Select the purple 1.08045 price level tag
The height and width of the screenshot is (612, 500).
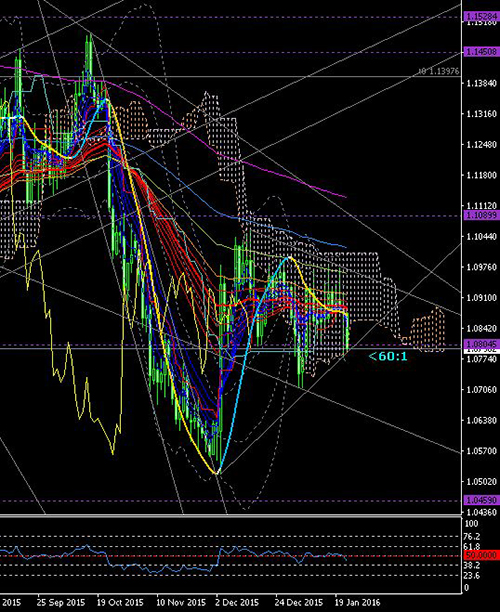click(x=482, y=344)
